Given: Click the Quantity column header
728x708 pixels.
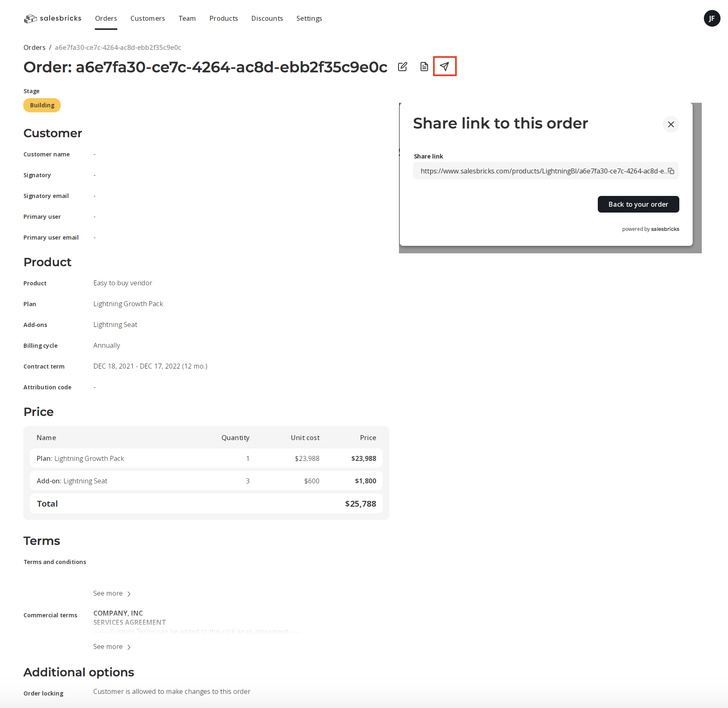Looking at the screenshot, I should (235, 438).
